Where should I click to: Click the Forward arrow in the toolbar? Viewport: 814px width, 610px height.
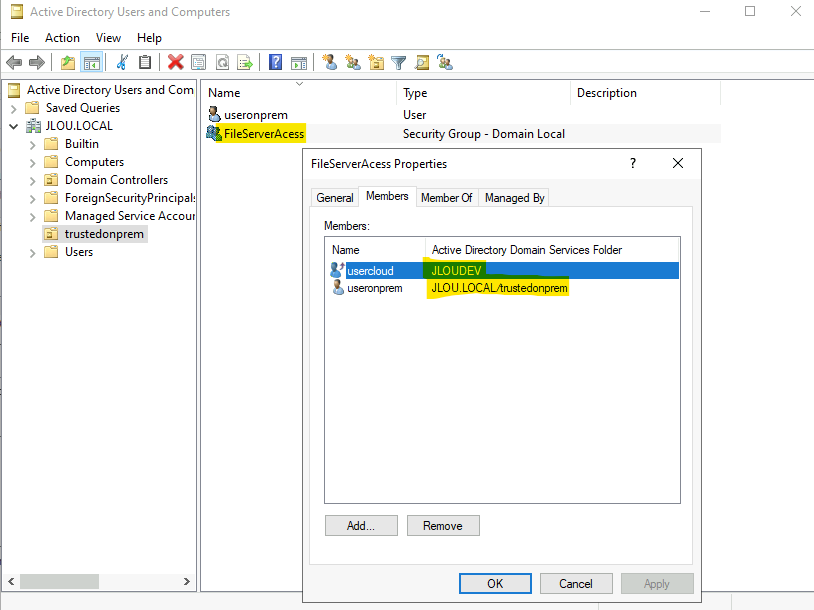37,63
